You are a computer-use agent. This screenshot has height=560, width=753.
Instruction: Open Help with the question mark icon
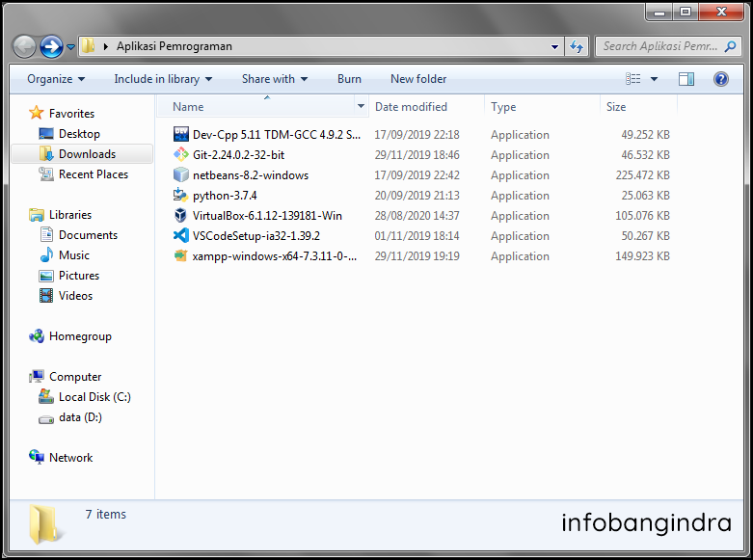coord(721,79)
